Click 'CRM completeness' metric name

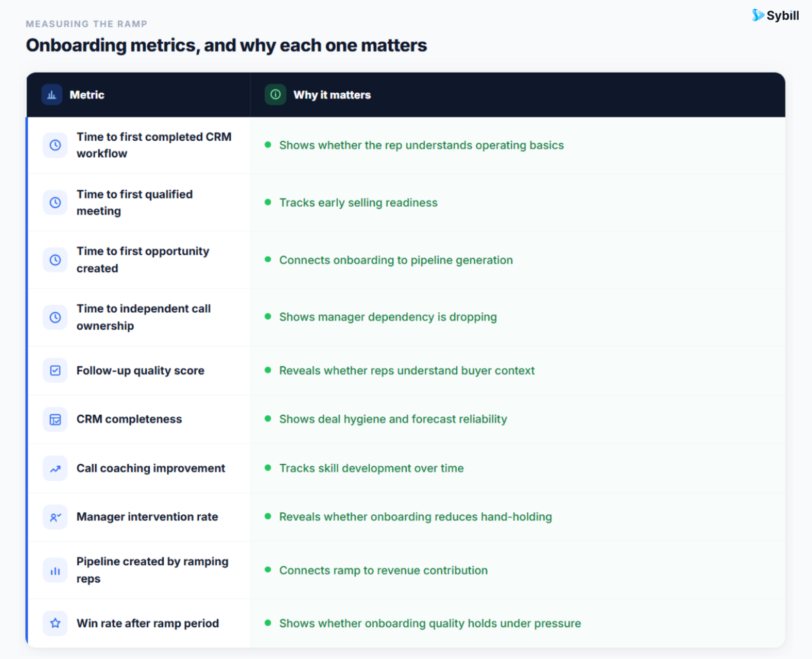(129, 419)
